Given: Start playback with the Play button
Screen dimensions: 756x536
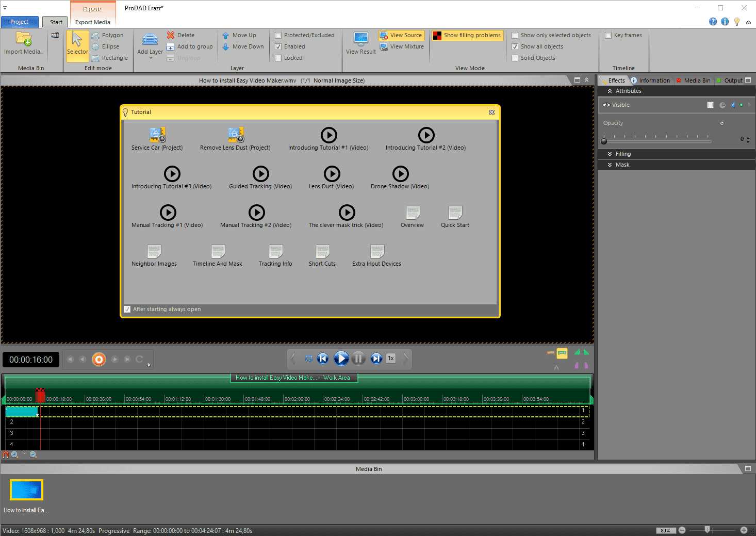Looking at the screenshot, I should click(x=341, y=358).
